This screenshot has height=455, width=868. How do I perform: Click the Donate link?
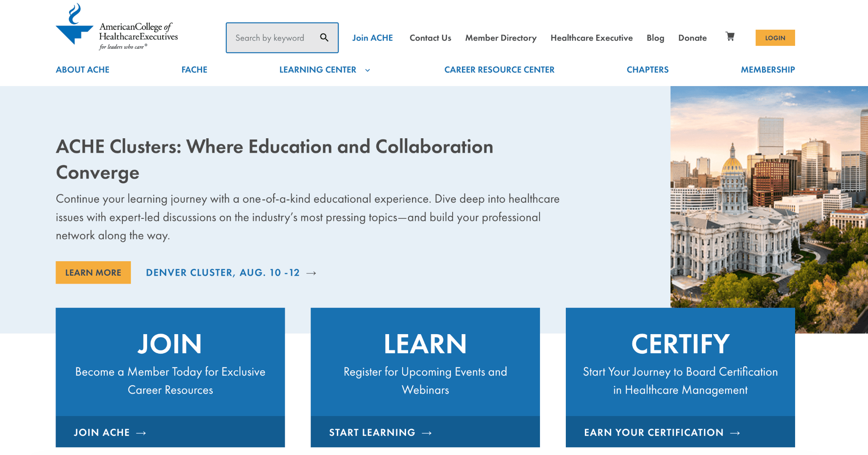tap(693, 38)
